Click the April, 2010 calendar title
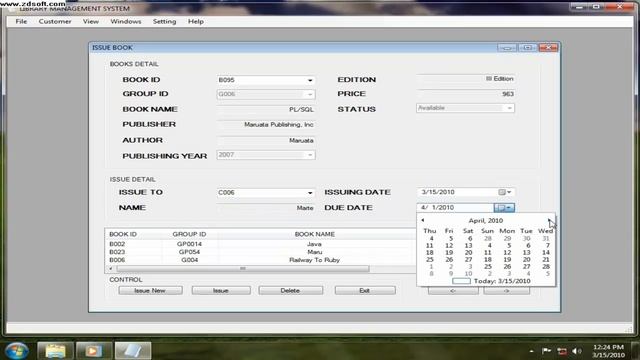The height and width of the screenshot is (360, 640). pos(486,220)
